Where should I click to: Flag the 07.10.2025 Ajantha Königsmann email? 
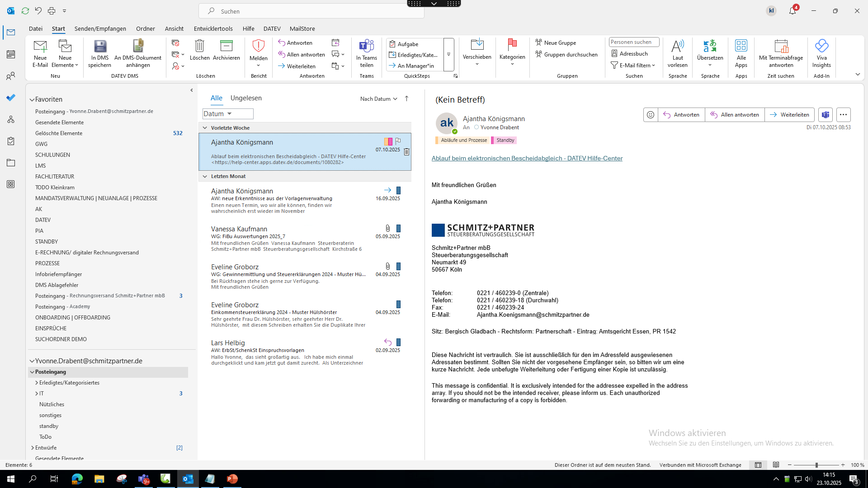click(398, 141)
